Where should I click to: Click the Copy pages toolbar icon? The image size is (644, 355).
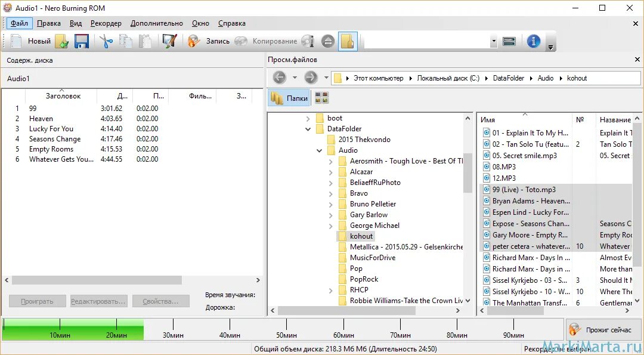point(126,41)
